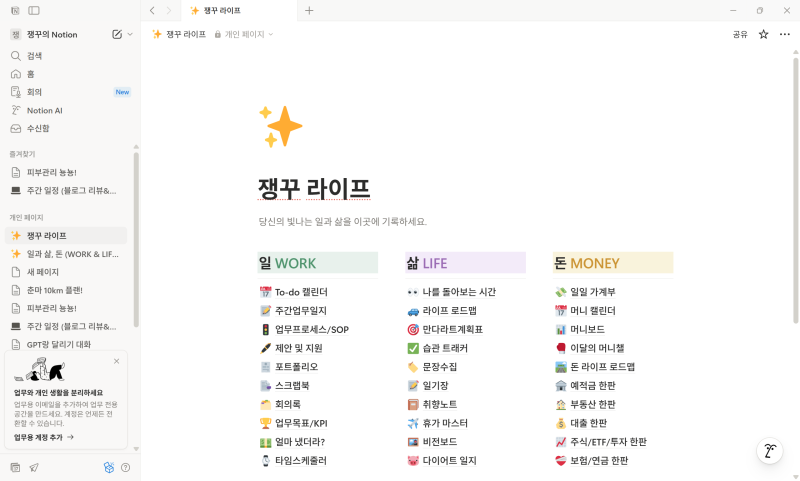Viewport: 800px width, 481px height.
Task: Open favorite page 피부관리 뇽뇽!
Action: [66, 172]
